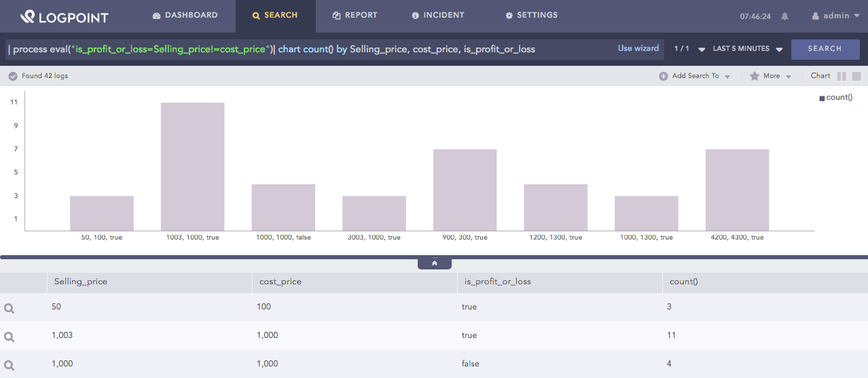Image resolution: width=868 pixels, height=378 pixels.
Task: Collapse chart panel using divider arrow
Action: [x=434, y=263]
